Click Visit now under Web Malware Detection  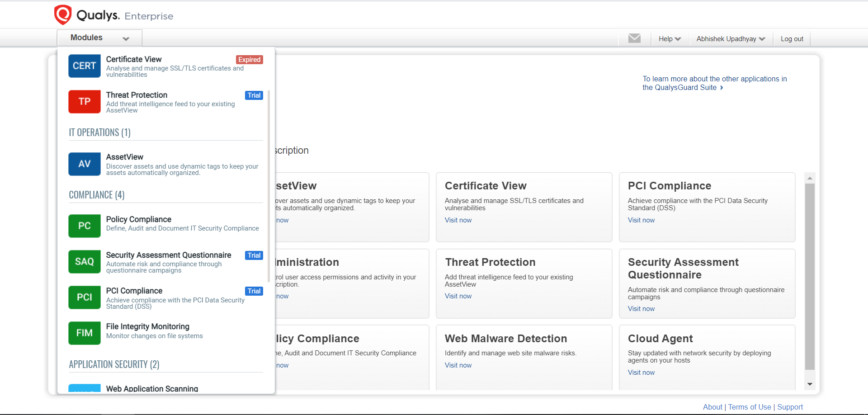[458, 365]
